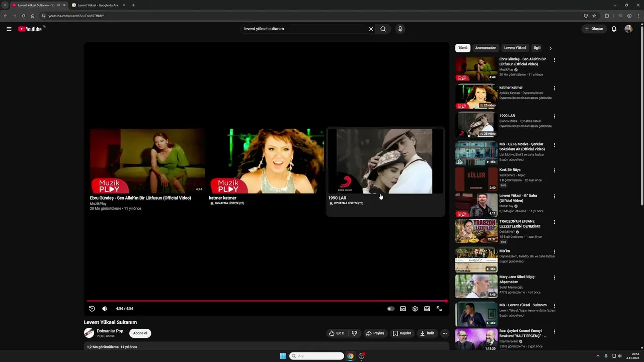Open Doksanlar Pop channel avatar
644x362 pixels.
89,333
